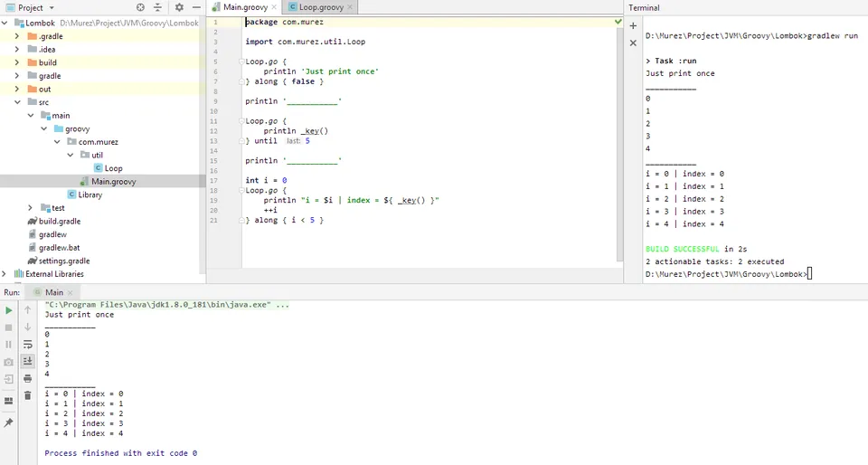The height and width of the screenshot is (465, 868).
Task: Clear Run console with trash icon
Action: pos(28,396)
